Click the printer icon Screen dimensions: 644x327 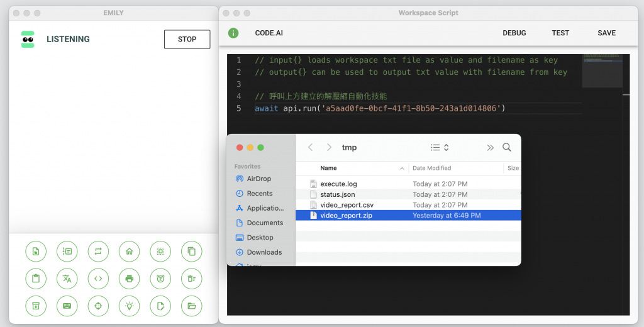click(x=130, y=279)
